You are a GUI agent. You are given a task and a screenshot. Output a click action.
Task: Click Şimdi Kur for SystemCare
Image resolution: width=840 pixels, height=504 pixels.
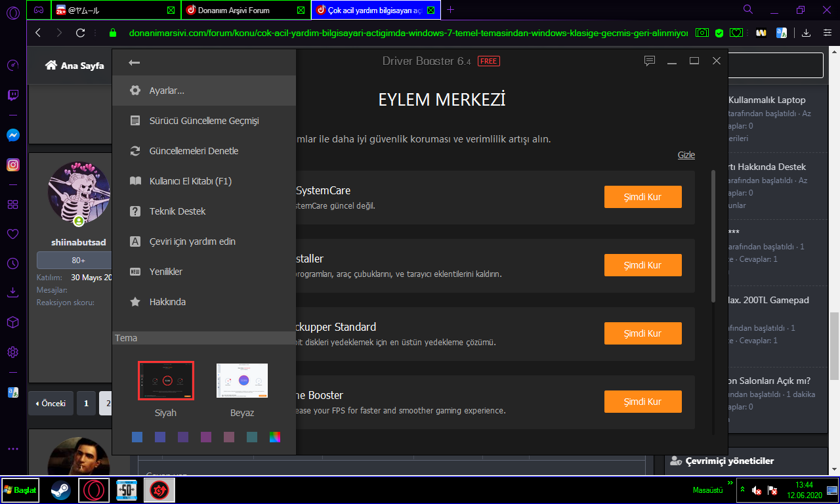642,197
